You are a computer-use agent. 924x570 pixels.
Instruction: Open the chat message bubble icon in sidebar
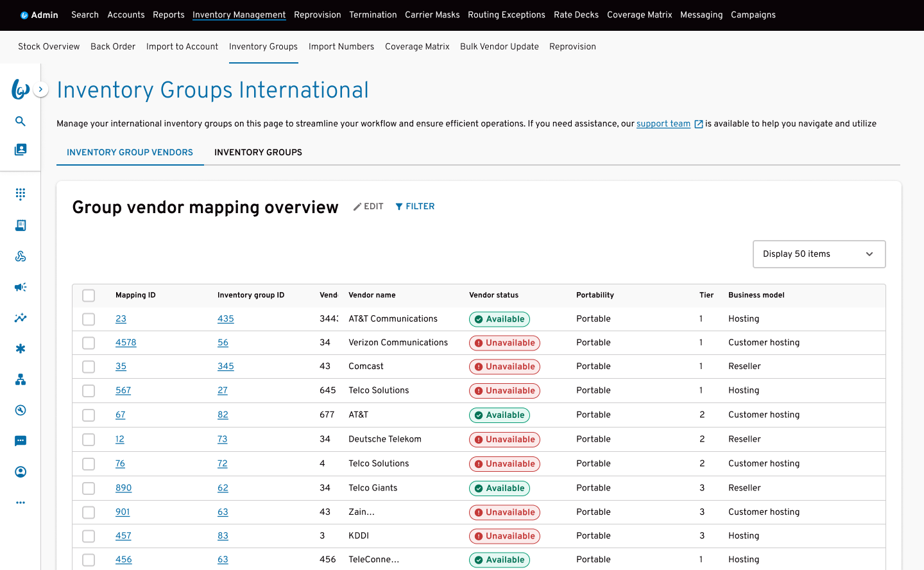click(x=21, y=441)
